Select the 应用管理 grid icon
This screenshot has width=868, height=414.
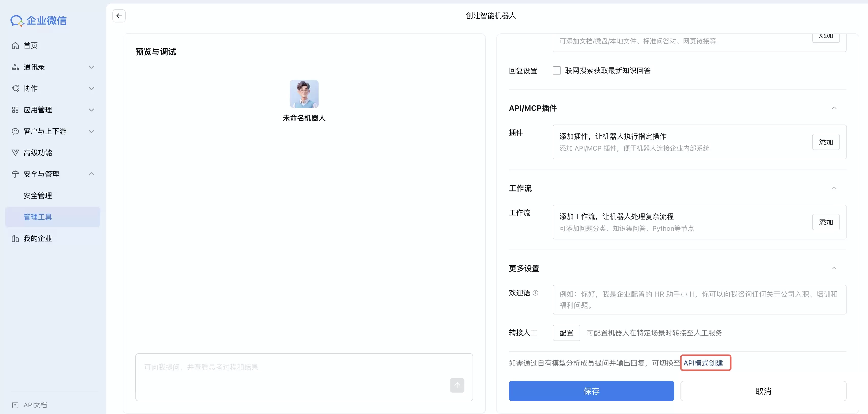point(15,109)
